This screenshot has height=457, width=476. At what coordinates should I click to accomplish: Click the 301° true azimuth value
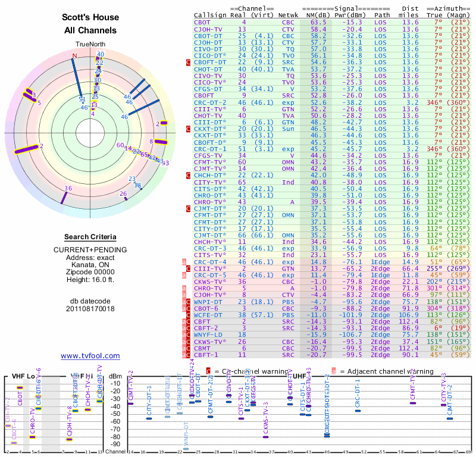pos(434,289)
